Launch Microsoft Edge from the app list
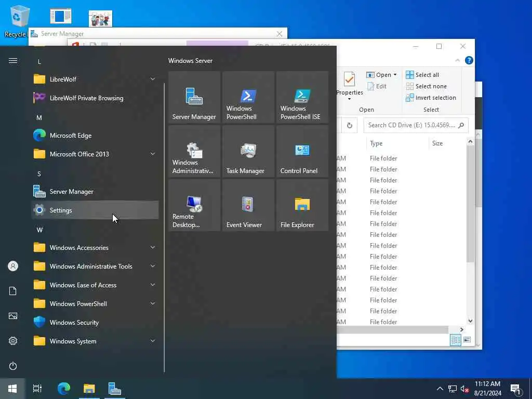This screenshot has height=399, width=532. (95, 136)
